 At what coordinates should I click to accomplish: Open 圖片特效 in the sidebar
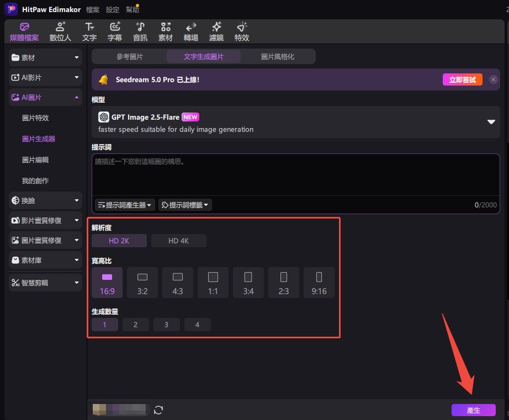(35, 118)
